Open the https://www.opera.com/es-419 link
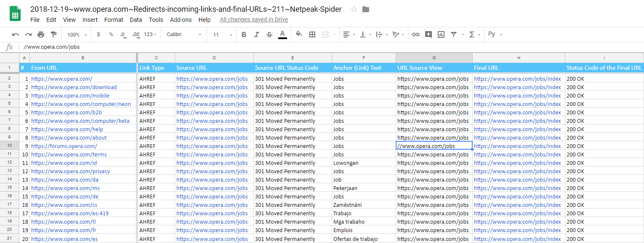This screenshot has width=644, height=243. coord(70,213)
